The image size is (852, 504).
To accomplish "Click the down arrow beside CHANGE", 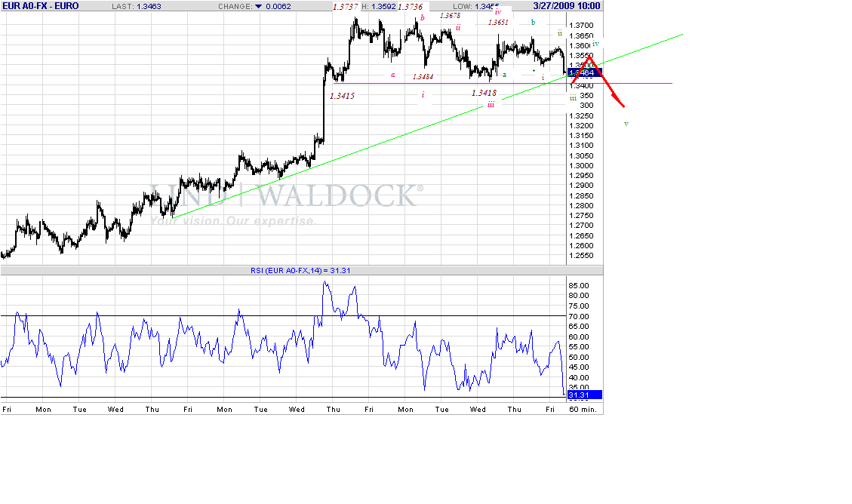I will (259, 7).
